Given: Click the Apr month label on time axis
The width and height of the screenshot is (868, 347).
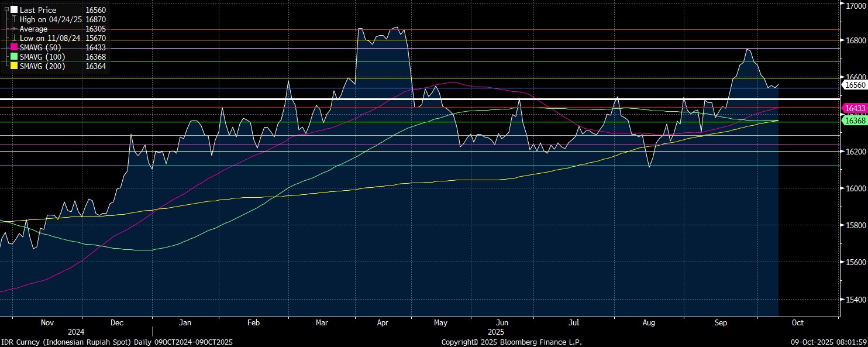Looking at the screenshot, I should point(383,322).
